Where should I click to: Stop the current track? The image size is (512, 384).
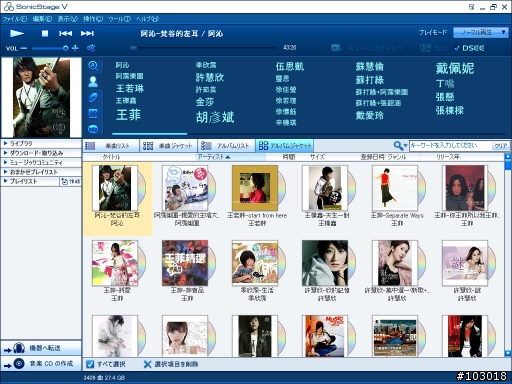click(x=45, y=33)
